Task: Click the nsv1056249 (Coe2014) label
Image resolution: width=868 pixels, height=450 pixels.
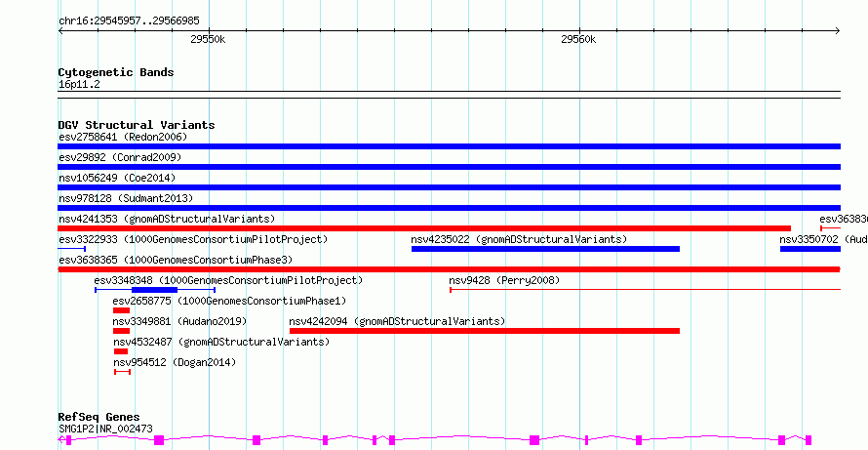Action: coord(117,178)
